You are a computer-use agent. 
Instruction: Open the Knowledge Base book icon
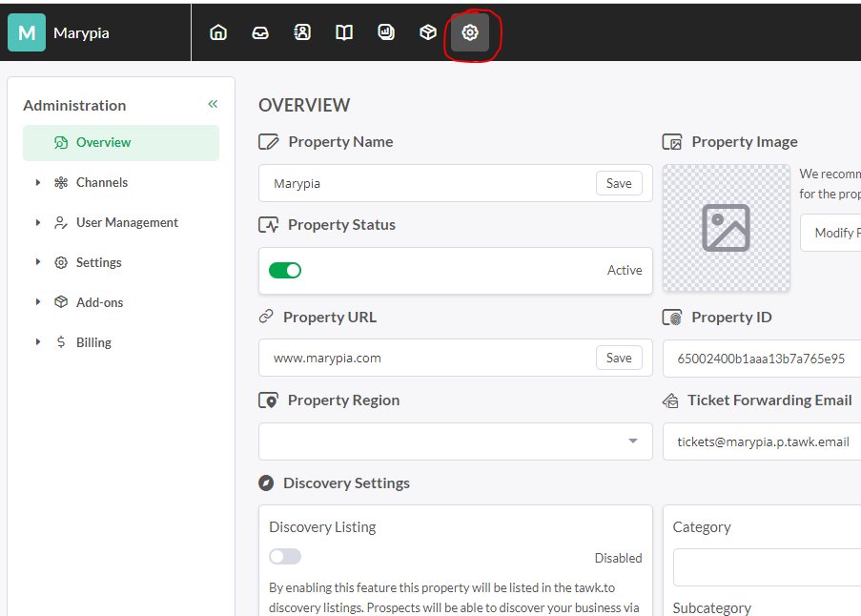pyautogui.click(x=344, y=32)
